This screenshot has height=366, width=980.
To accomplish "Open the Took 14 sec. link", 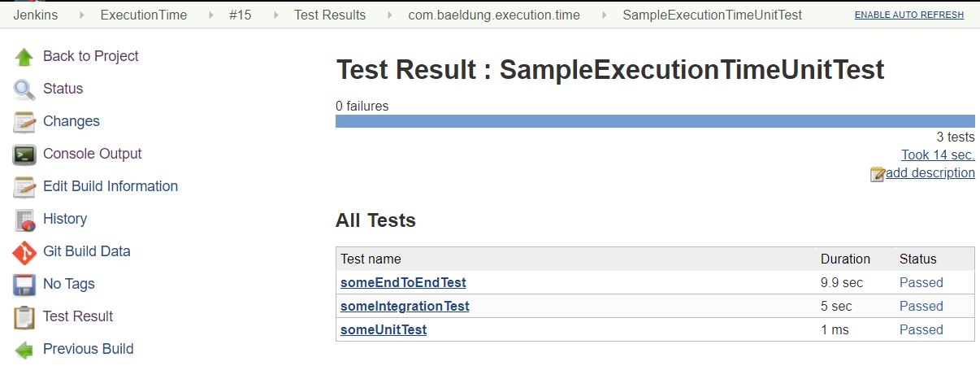I will 938,155.
